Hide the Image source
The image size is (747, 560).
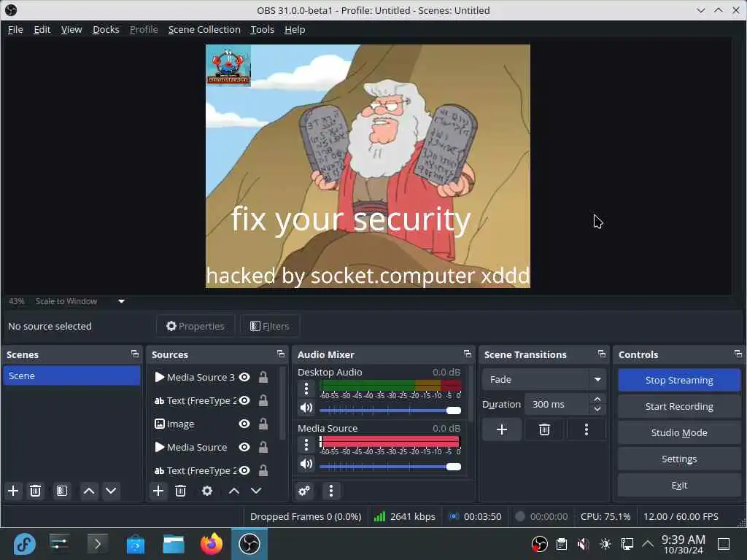(x=244, y=424)
